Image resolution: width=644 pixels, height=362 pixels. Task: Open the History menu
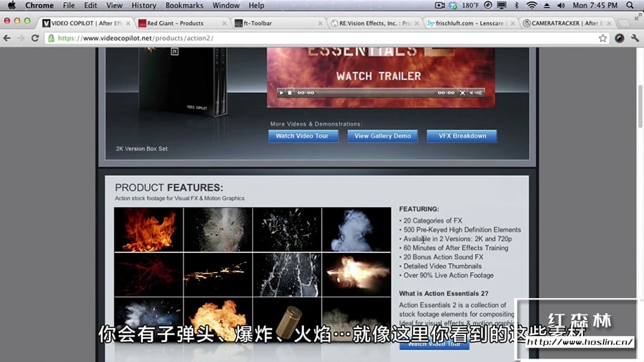[144, 5]
